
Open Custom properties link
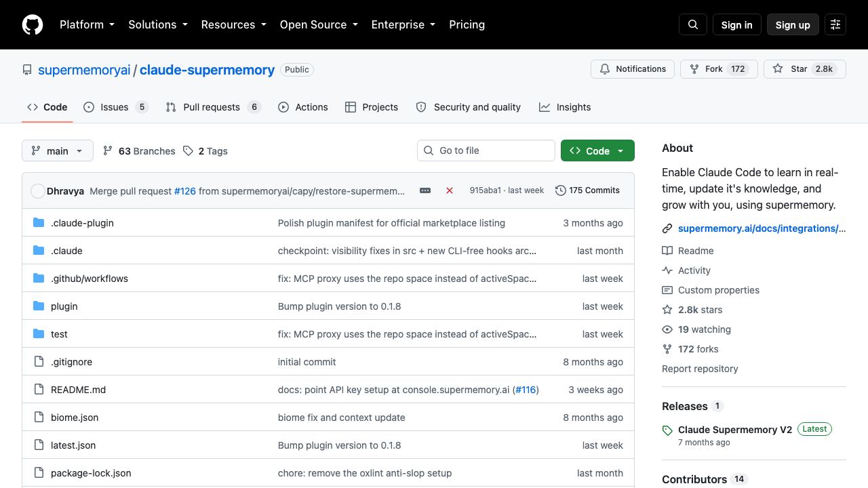711,290
